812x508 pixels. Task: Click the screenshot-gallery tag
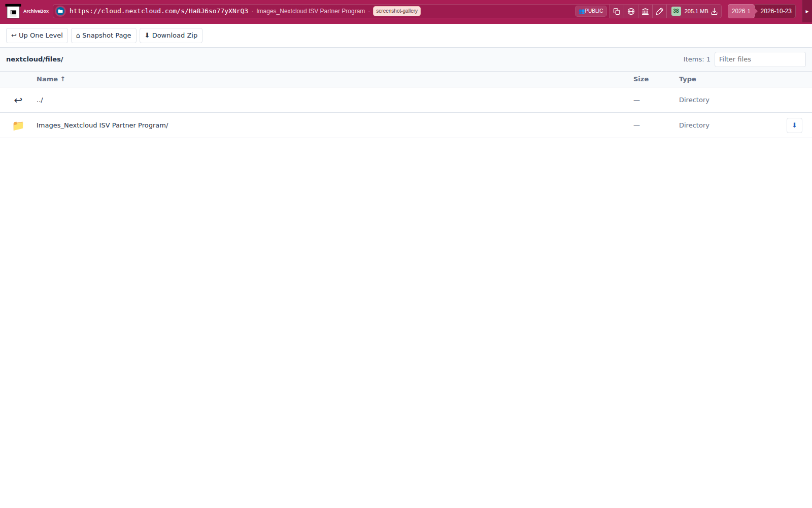[397, 11]
